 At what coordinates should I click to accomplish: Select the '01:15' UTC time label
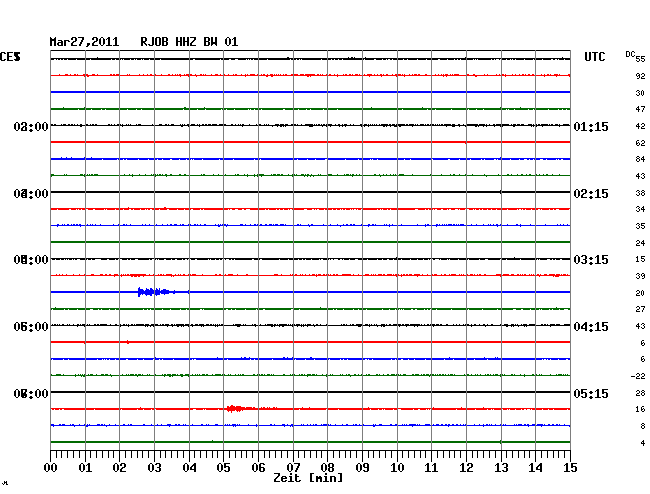(591, 126)
